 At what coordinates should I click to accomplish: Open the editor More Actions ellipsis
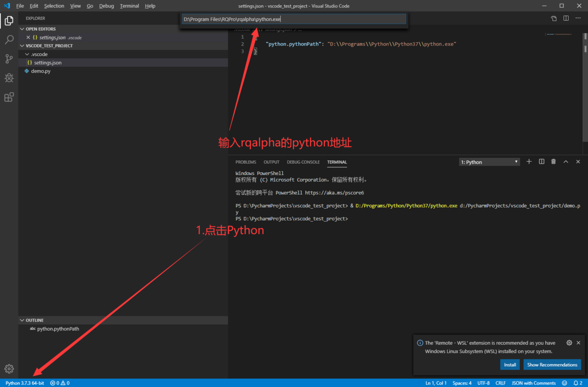[x=578, y=18]
